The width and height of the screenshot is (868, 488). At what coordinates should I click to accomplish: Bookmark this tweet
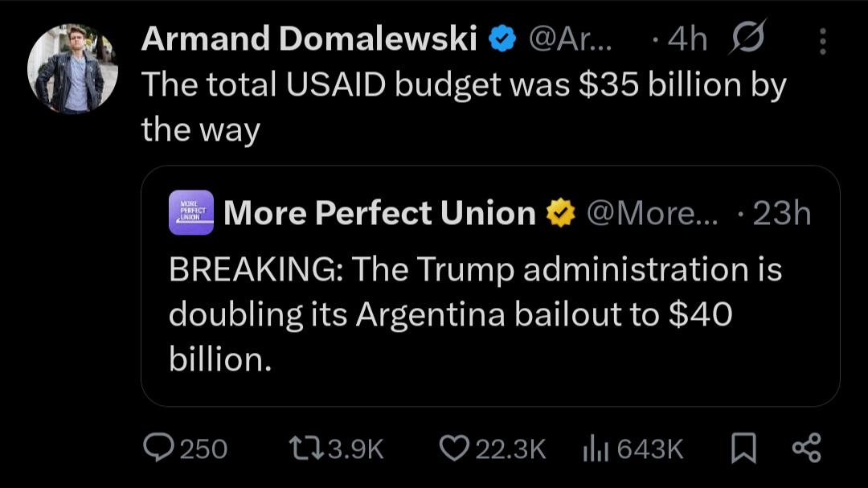pos(743,449)
